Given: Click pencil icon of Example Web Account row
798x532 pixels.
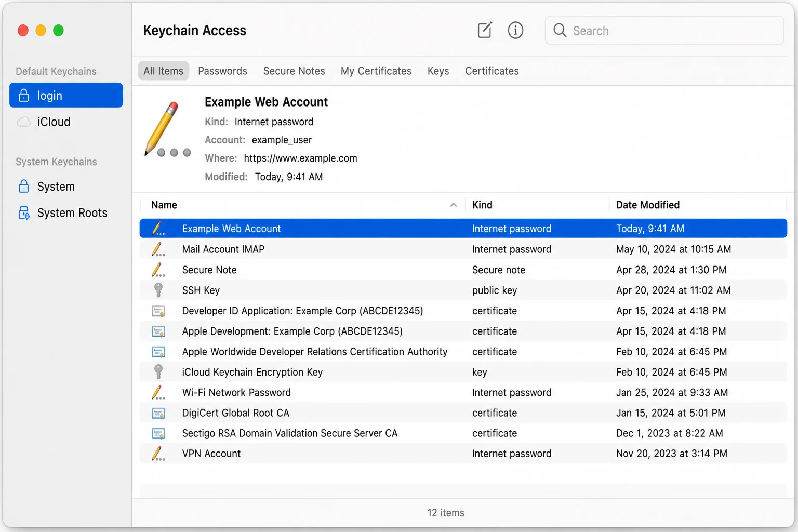Looking at the screenshot, I should coord(158,228).
